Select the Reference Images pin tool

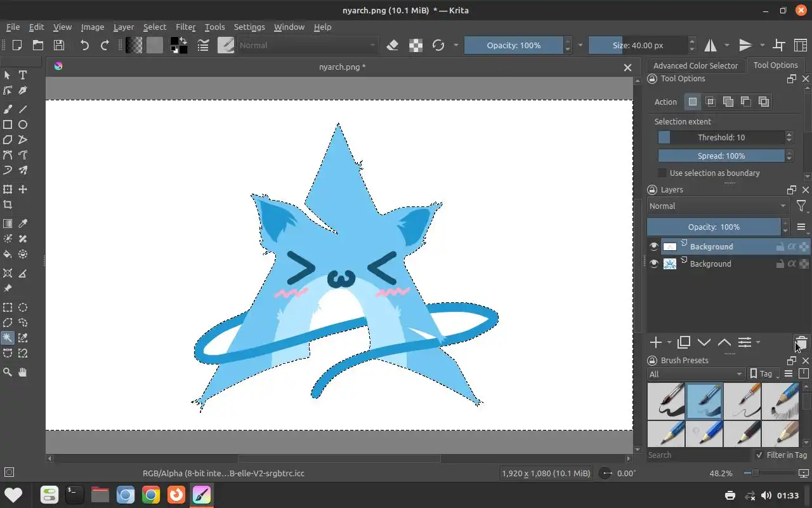click(x=8, y=288)
